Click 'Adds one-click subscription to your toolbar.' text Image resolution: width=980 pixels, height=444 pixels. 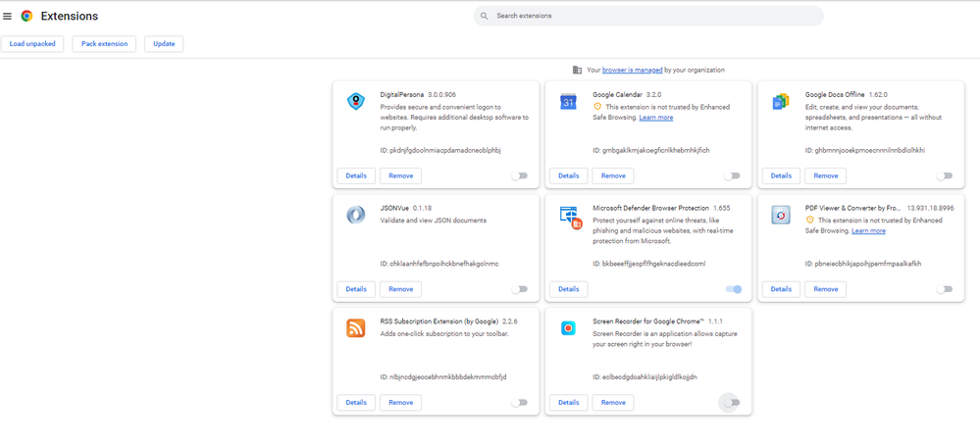pyautogui.click(x=444, y=334)
